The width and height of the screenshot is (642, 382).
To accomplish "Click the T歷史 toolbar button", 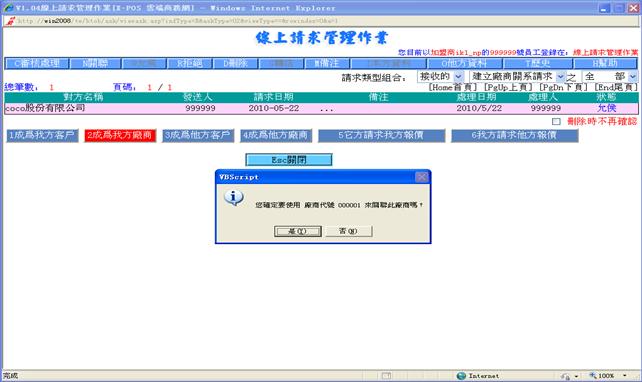I will point(538,63).
